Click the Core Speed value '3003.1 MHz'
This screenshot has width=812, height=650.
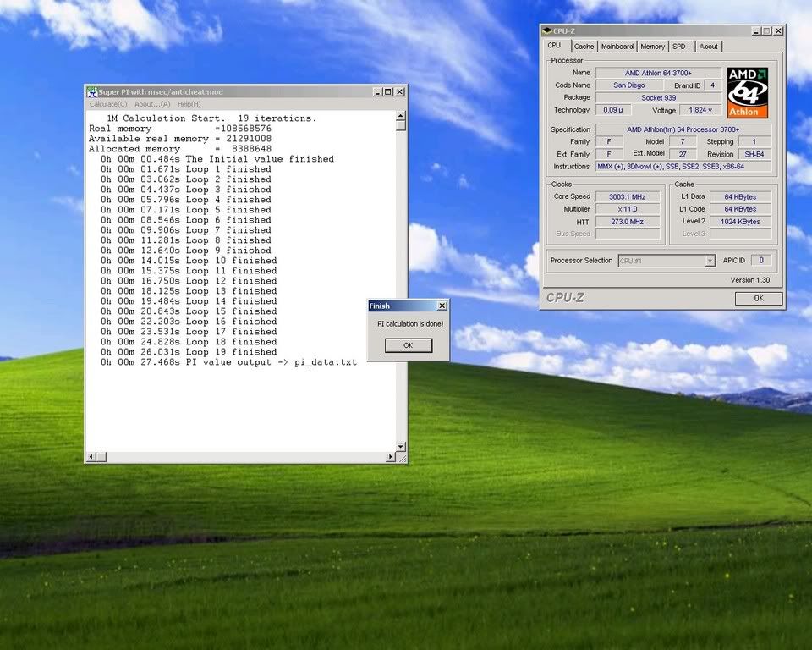(628, 197)
